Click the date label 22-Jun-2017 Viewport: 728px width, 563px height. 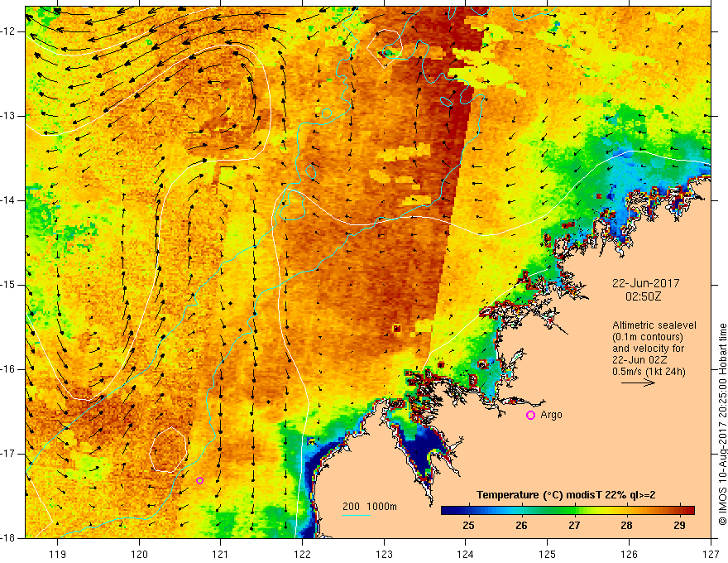click(x=646, y=283)
